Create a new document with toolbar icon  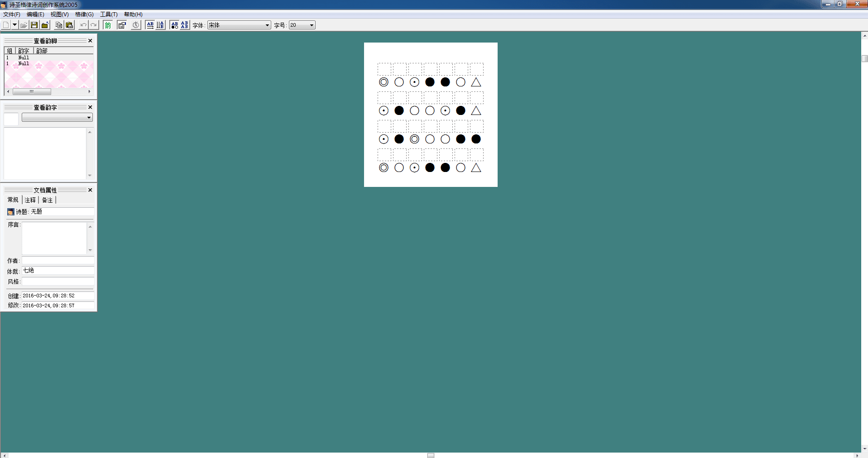click(x=6, y=25)
